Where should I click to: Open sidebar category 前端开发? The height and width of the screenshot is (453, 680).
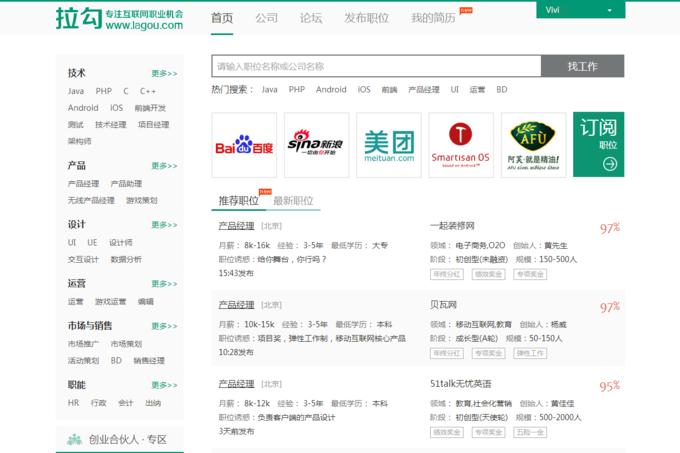150,108
